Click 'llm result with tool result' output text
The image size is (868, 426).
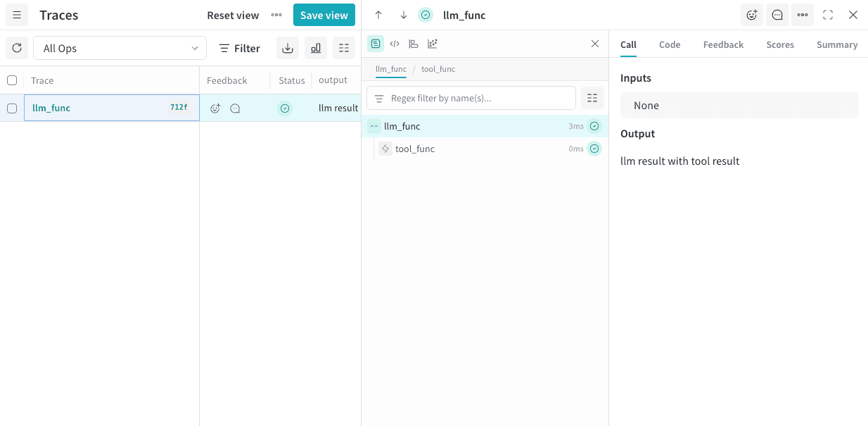tap(680, 161)
